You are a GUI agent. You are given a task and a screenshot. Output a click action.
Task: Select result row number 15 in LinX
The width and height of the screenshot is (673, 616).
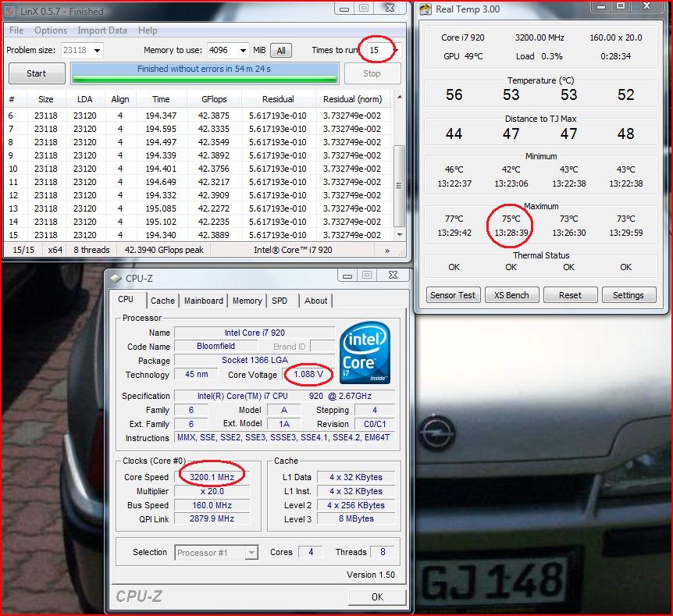(198, 235)
